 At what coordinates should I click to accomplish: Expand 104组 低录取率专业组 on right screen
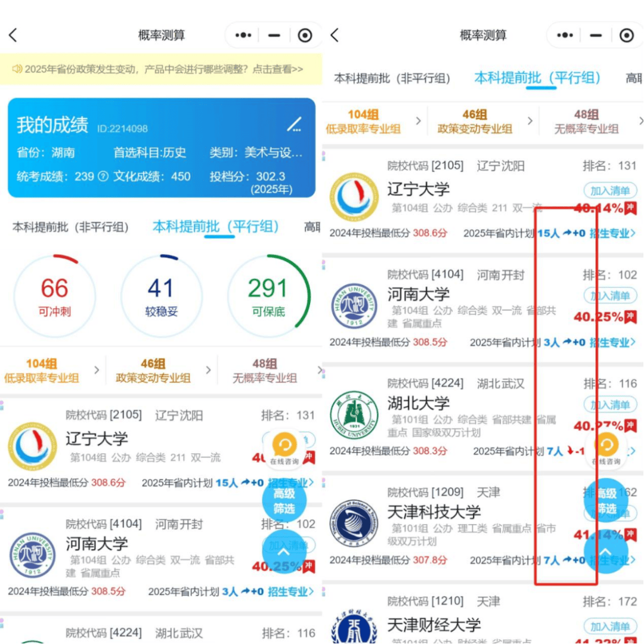click(x=373, y=122)
